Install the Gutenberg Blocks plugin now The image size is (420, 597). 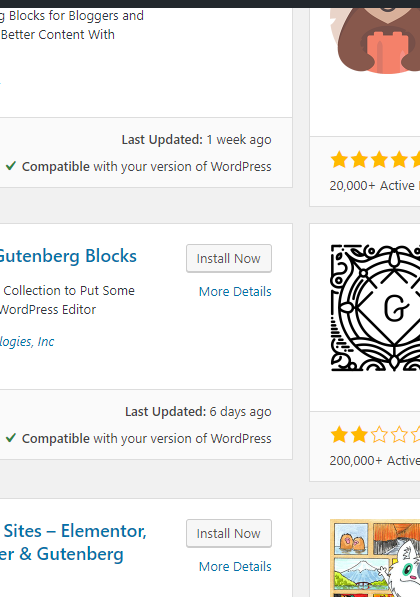pyautogui.click(x=229, y=259)
